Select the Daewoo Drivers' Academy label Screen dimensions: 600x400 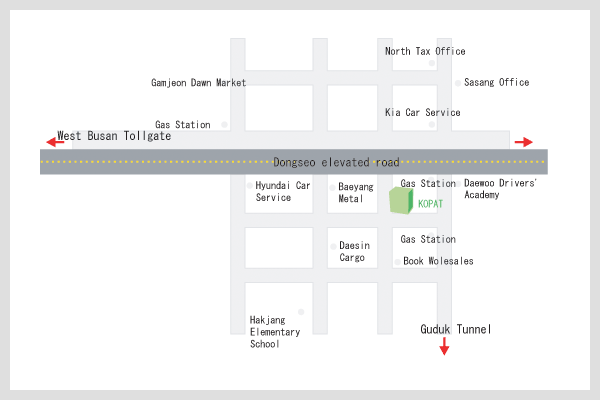click(x=501, y=189)
